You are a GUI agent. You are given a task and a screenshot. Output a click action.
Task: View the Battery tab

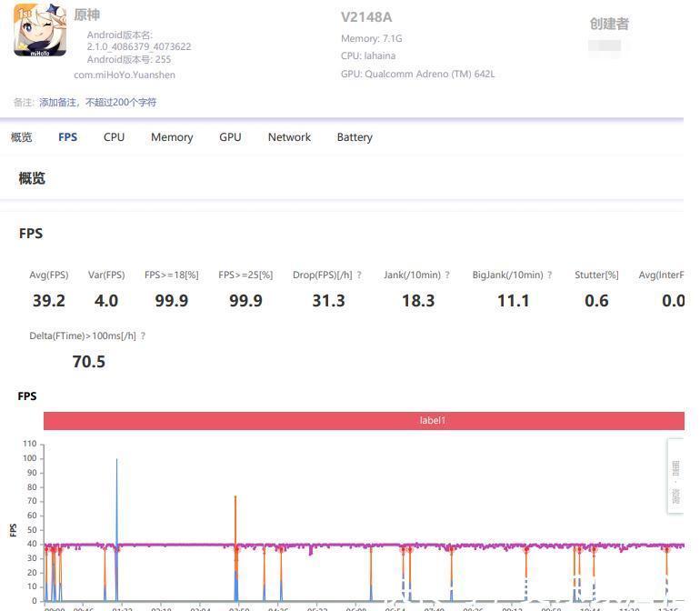pyautogui.click(x=355, y=137)
